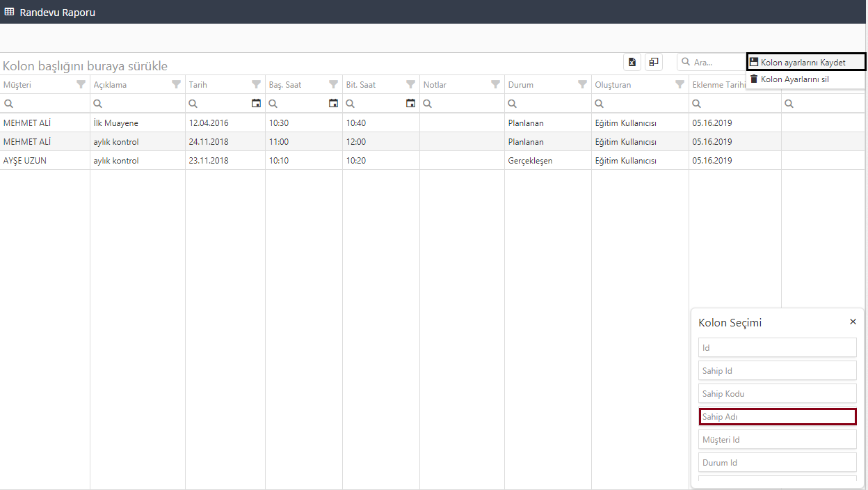Open the Bit. Saat filter calendar picker
The height and width of the screenshot is (490, 868).
411,104
